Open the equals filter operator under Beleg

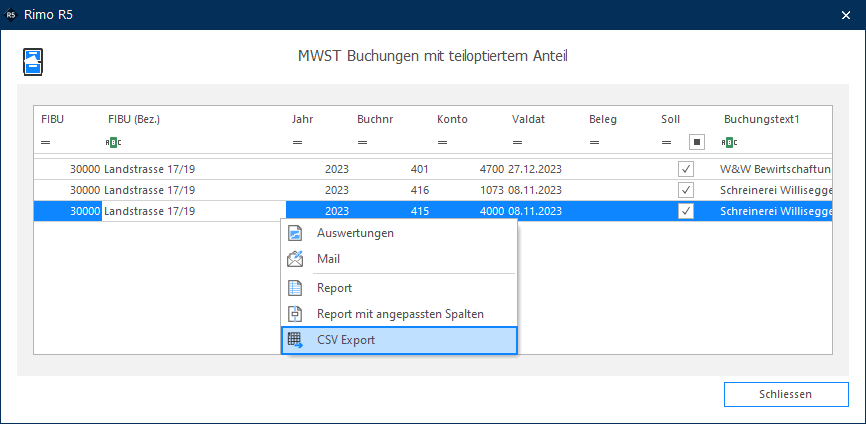[x=594, y=143]
